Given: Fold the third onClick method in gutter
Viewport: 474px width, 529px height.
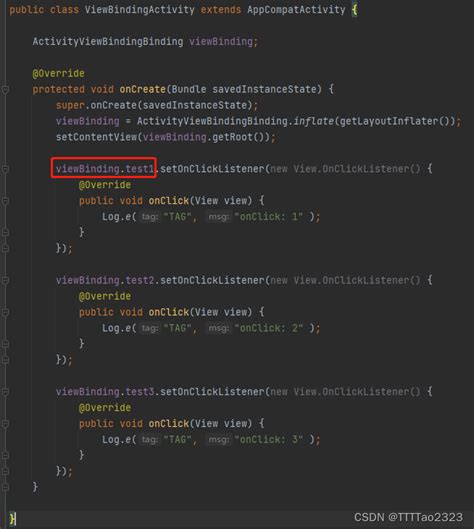Looking at the screenshot, I should coord(5,424).
